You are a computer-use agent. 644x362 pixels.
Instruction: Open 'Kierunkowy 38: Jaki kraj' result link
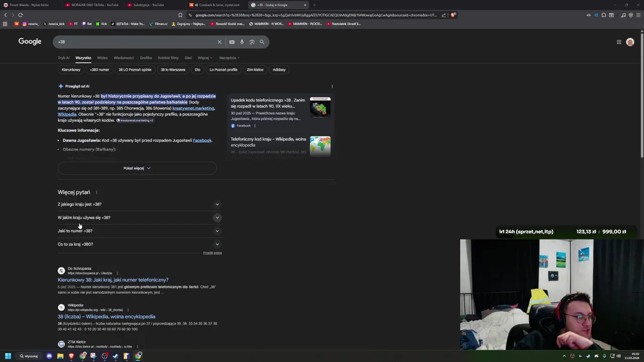(113, 280)
